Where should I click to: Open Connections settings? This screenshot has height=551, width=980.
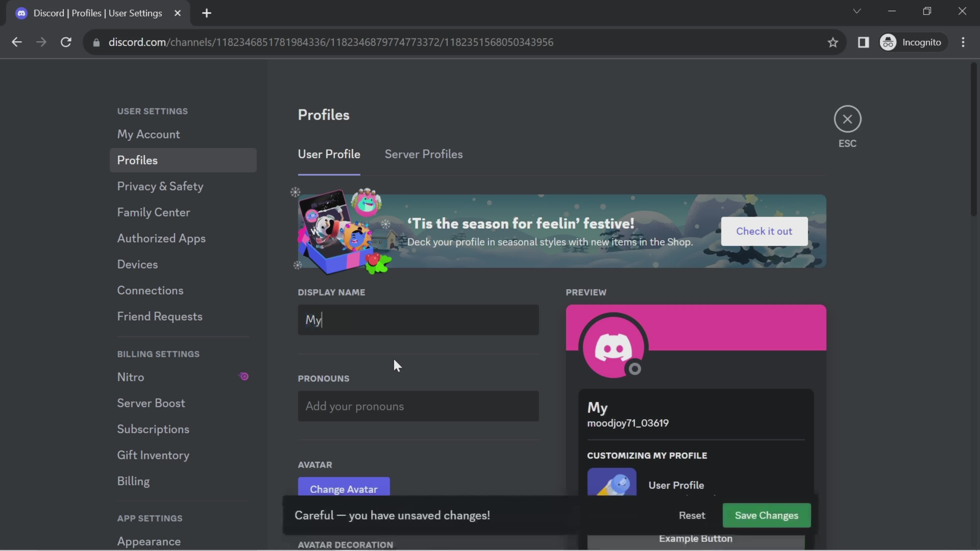(x=183, y=291)
